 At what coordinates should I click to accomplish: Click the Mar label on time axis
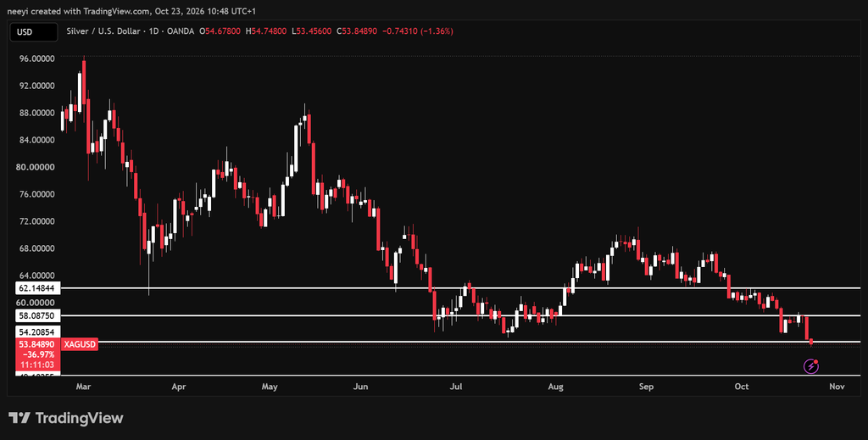click(83, 387)
